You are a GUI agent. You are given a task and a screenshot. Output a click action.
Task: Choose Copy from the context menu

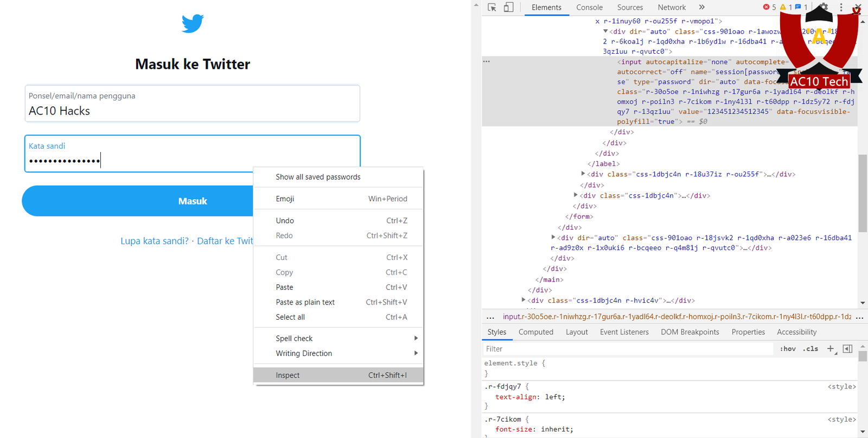point(339,272)
